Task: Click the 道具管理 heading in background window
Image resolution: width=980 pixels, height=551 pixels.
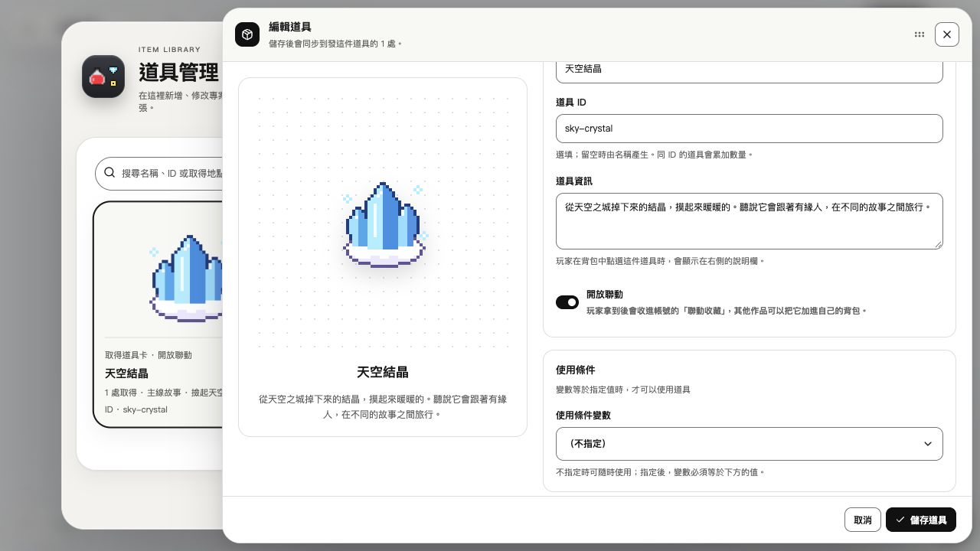Action: (x=178, y=73)
